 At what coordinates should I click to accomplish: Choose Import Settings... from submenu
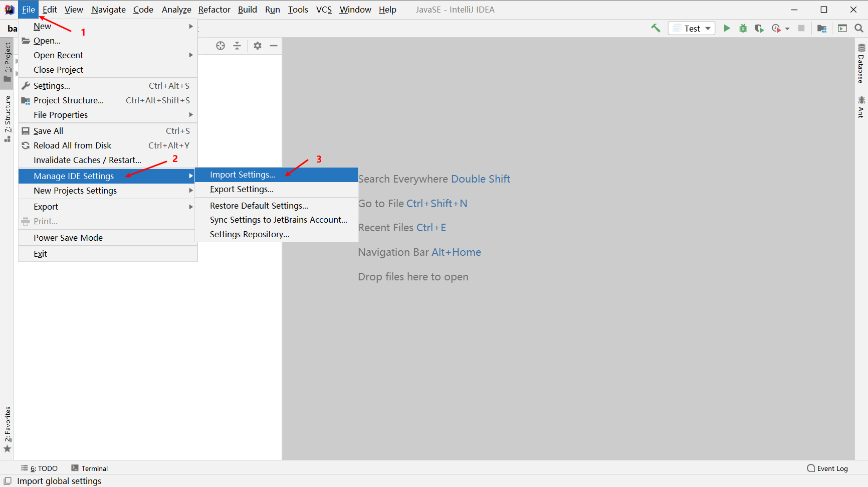[277, 175]
